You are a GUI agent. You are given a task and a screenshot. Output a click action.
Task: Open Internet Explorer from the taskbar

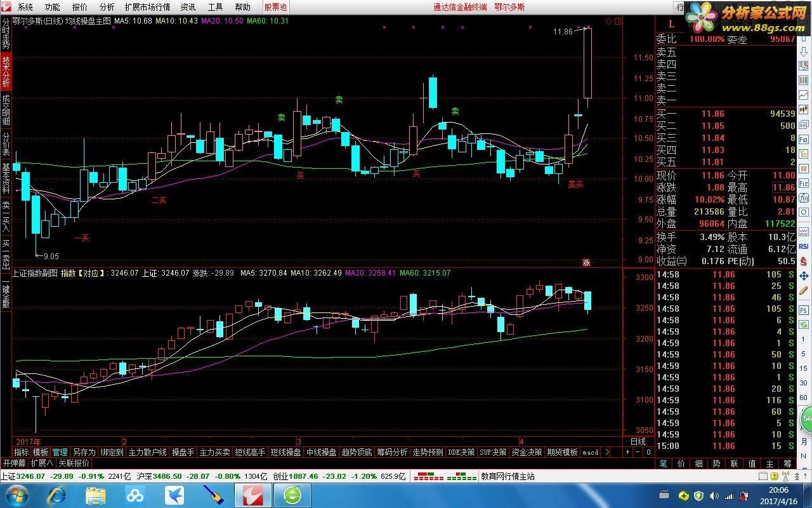point(57,495)
